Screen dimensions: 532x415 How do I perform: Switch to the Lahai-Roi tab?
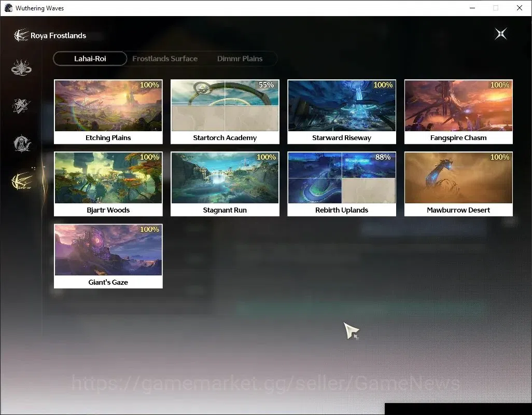click(90, 59)
